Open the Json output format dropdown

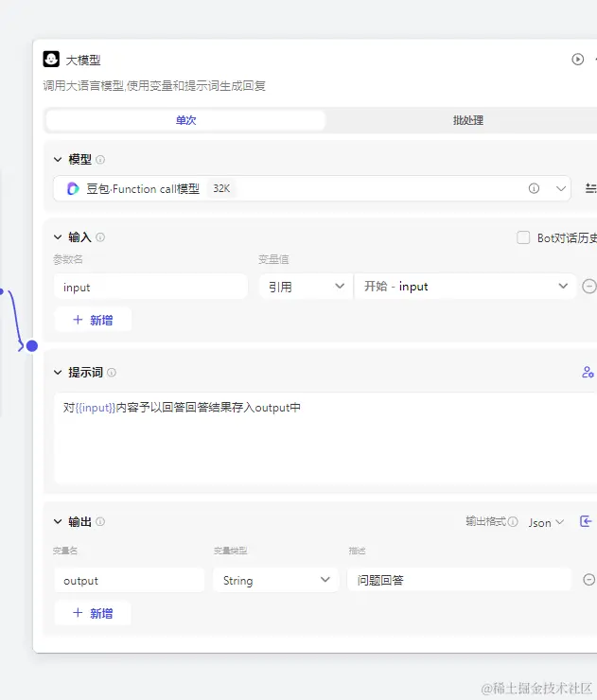click(x=546, y=522)
